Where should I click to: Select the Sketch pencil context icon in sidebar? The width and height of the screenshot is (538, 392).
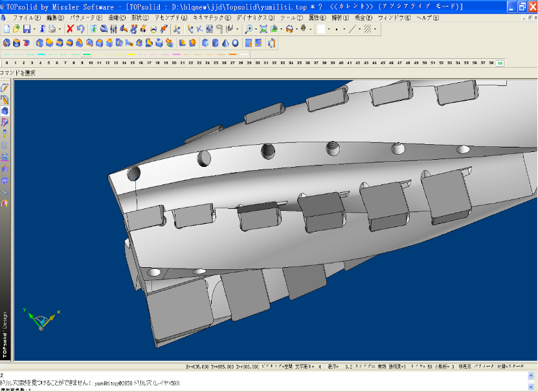pyautogui.click(x=5, y=87)
